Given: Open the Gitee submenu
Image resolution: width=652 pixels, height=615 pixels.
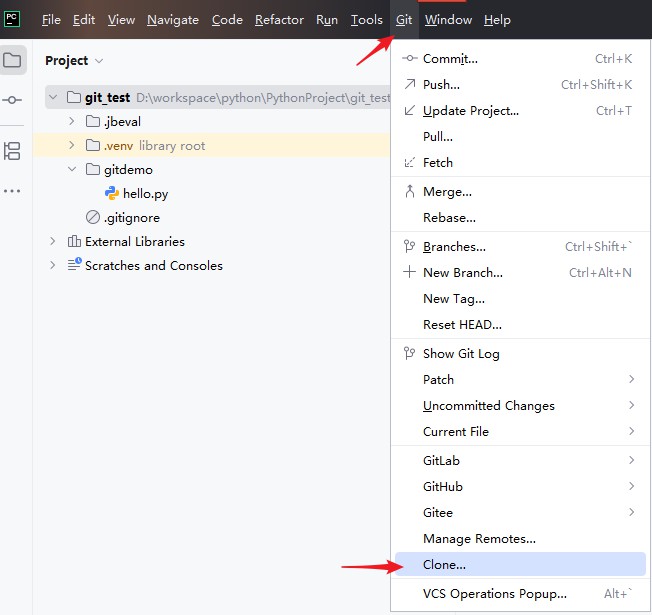Looking at the screenshot, I should tap(520, 512).
